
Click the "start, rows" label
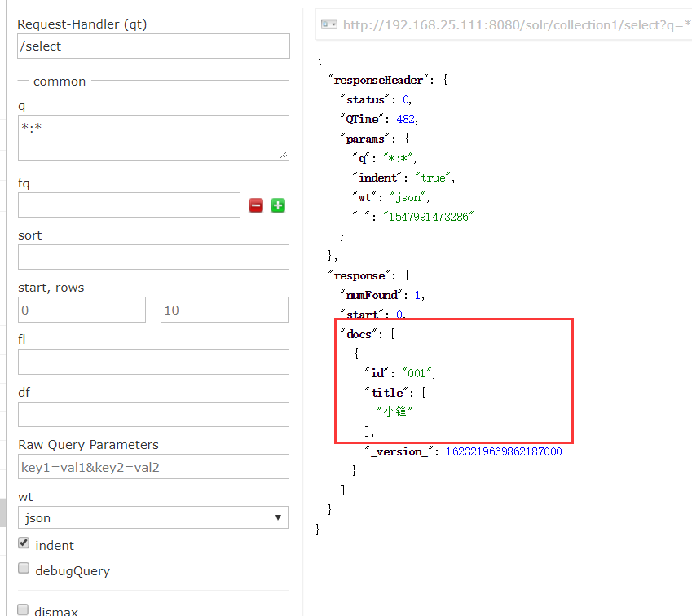click(51, 288)
